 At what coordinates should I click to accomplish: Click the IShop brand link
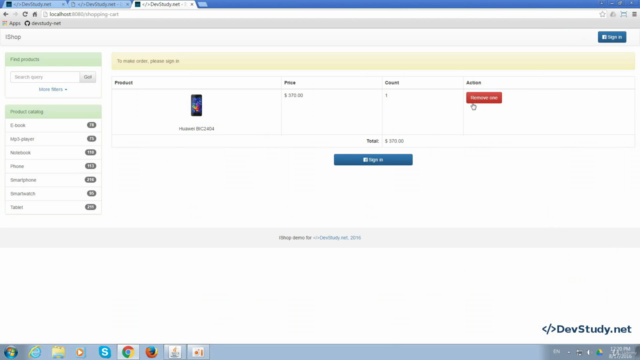[13, 37]
